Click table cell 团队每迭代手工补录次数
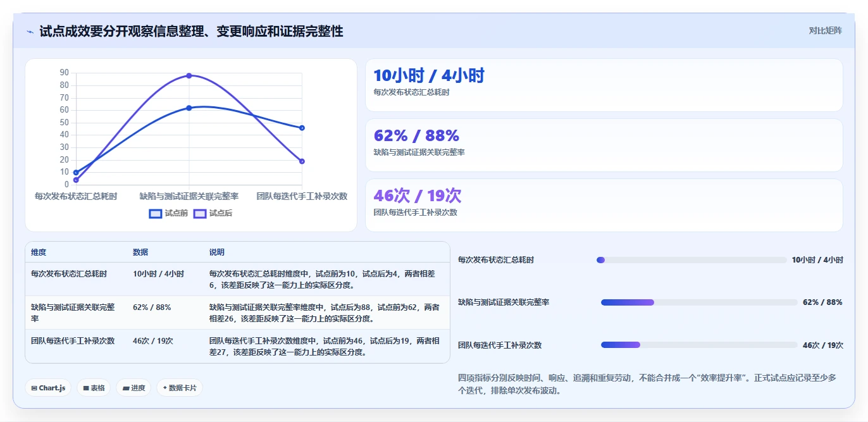 (x=73, y=340)
